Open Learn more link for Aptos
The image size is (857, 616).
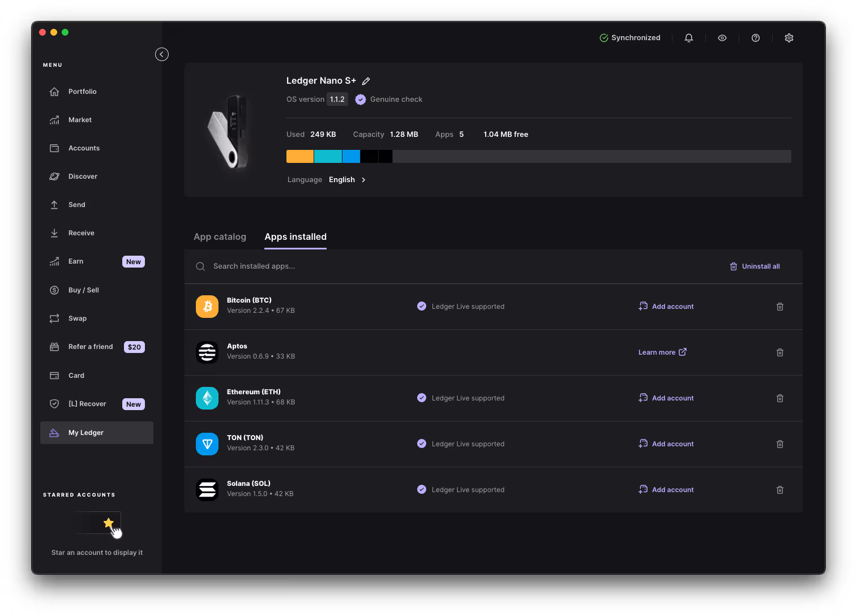(x=662, y=352)
